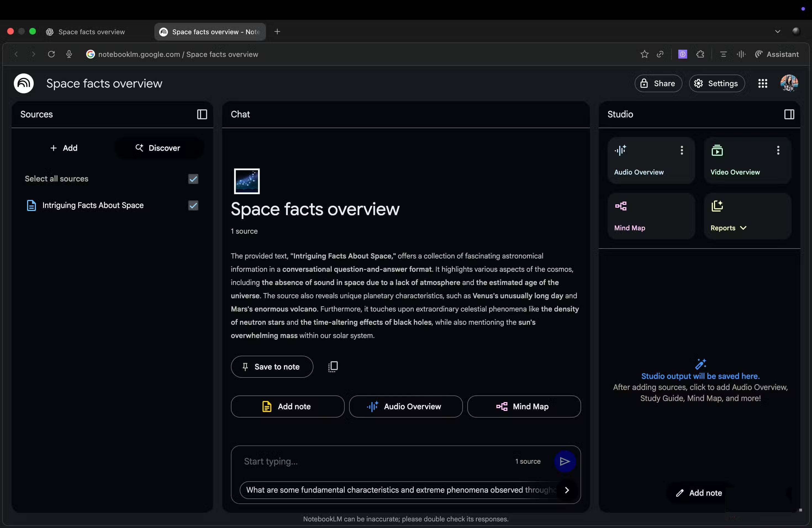Open the Studio Mind Map card
The width and height of the screenshot is (812, 528).
[651, 216]
